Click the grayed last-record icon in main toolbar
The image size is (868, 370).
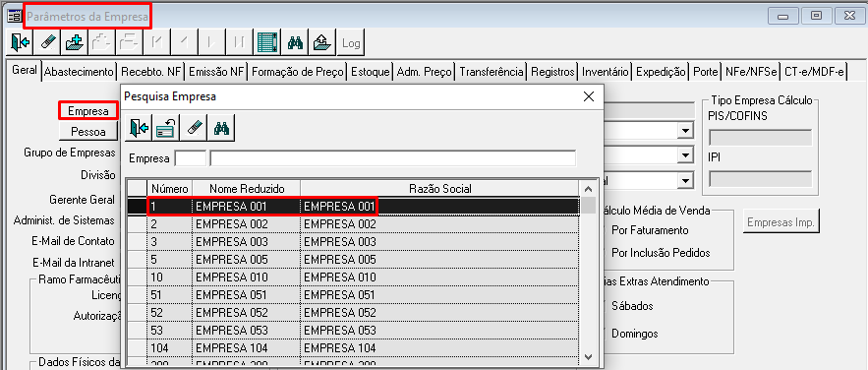(x=240, y=42)
